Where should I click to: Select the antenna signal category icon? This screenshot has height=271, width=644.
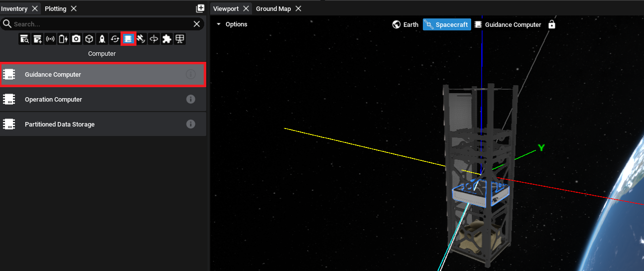[50, 39]
